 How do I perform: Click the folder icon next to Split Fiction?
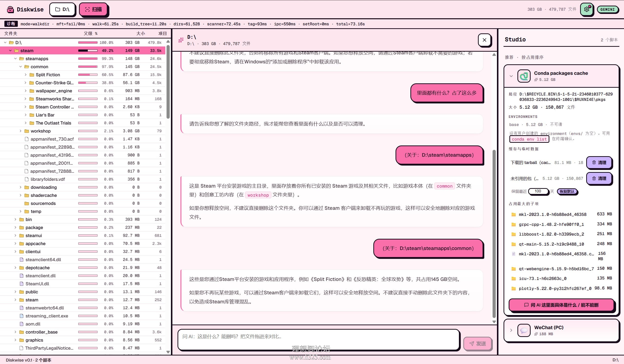(32, 75)
